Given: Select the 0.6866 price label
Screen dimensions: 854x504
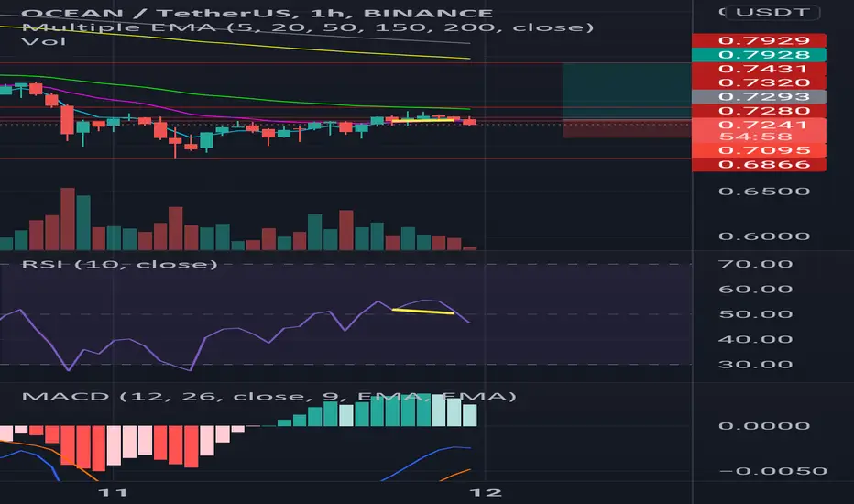Looking at the screenshot, I should coord(759,165).
